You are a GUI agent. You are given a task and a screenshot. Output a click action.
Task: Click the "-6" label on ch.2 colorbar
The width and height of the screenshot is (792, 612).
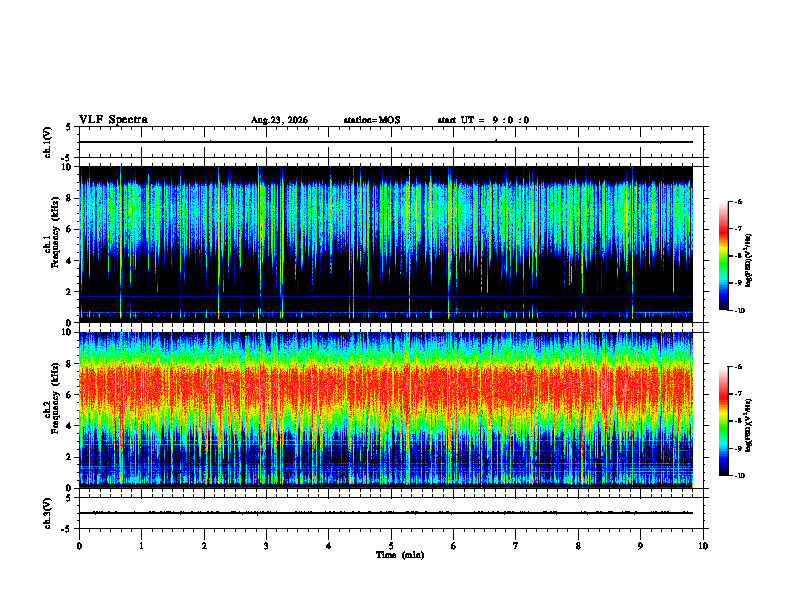point(739,367)
